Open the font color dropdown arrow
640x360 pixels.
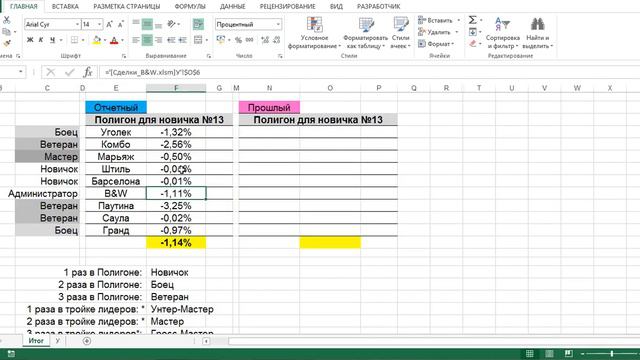(122, 40)
